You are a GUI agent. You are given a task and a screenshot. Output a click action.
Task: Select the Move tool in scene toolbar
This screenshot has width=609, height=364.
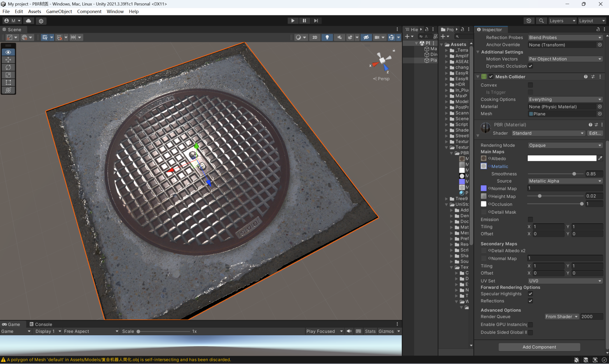tap(8, 60)
